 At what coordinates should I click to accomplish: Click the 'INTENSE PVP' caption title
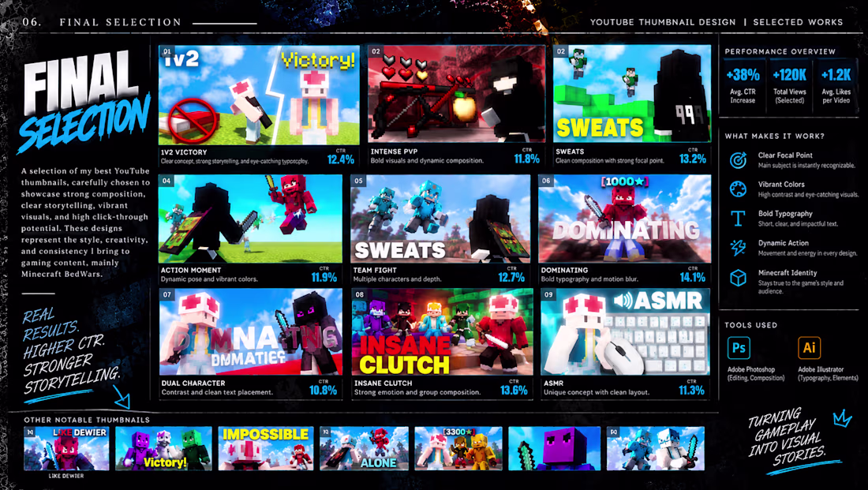click(x=394, y=151)
